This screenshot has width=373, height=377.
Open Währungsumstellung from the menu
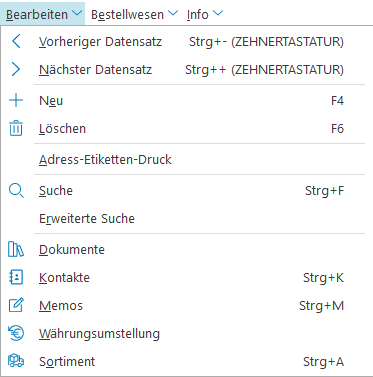pyautogui.click(x=186, y=333)
